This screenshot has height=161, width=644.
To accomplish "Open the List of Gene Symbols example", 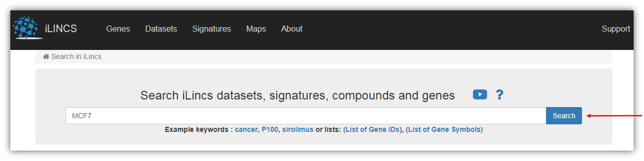I will tap(444, 130).
